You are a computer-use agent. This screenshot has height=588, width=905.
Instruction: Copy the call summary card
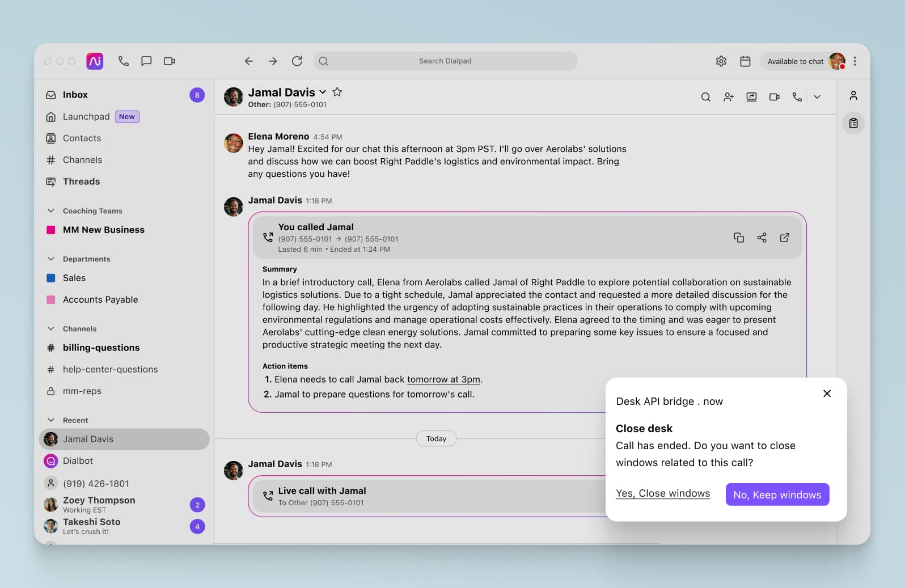pyautogui.click(x=738, y=238)
